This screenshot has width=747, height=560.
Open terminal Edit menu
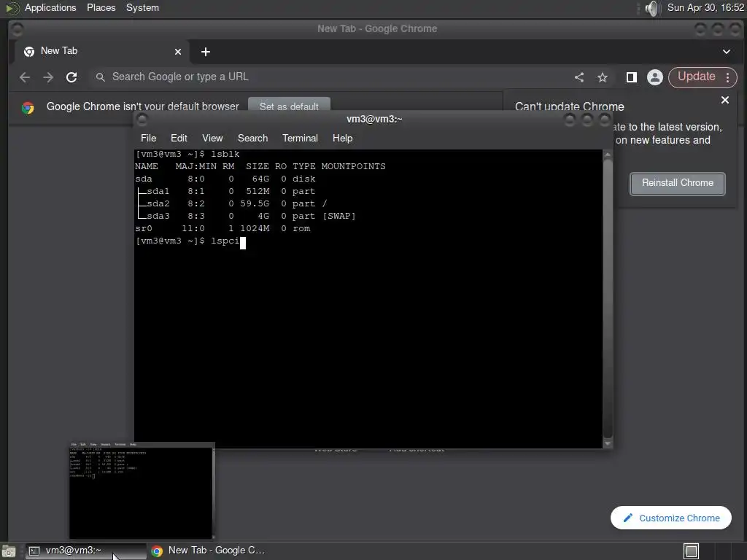click(x=179, y=138)
